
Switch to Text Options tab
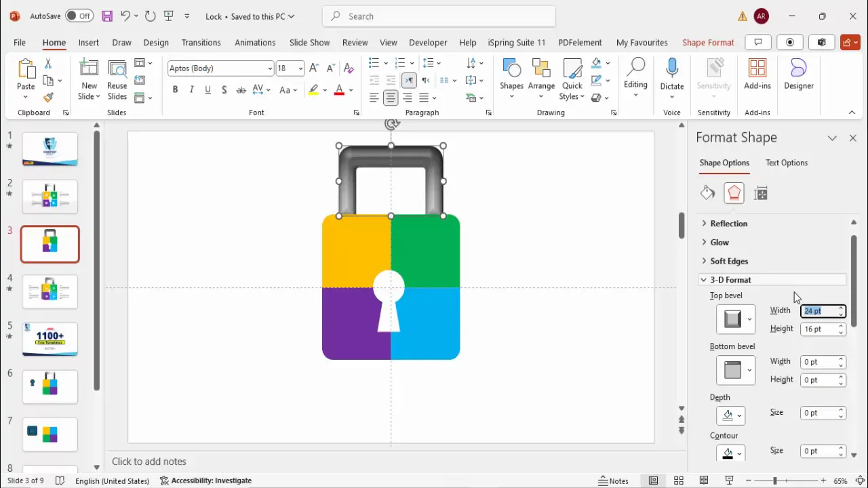coord(787,163)
